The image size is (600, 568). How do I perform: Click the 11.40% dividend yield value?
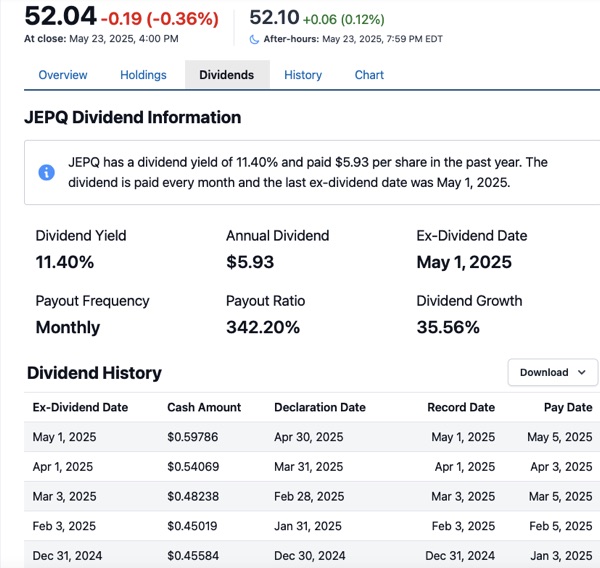pyautogui.click(x=65, y=262)
